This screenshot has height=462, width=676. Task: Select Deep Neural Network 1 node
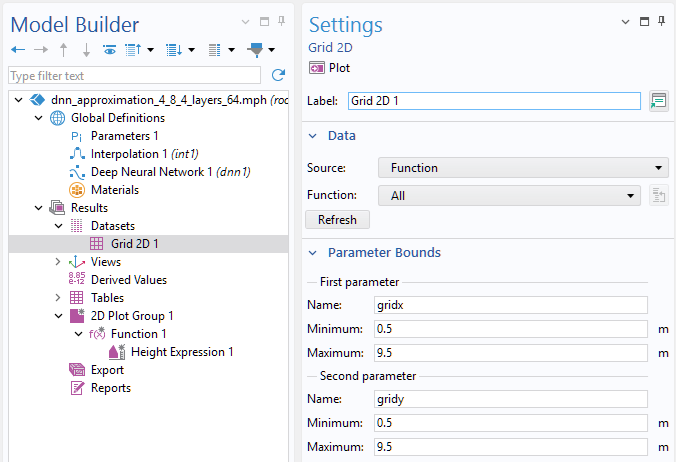coord(170,172)
